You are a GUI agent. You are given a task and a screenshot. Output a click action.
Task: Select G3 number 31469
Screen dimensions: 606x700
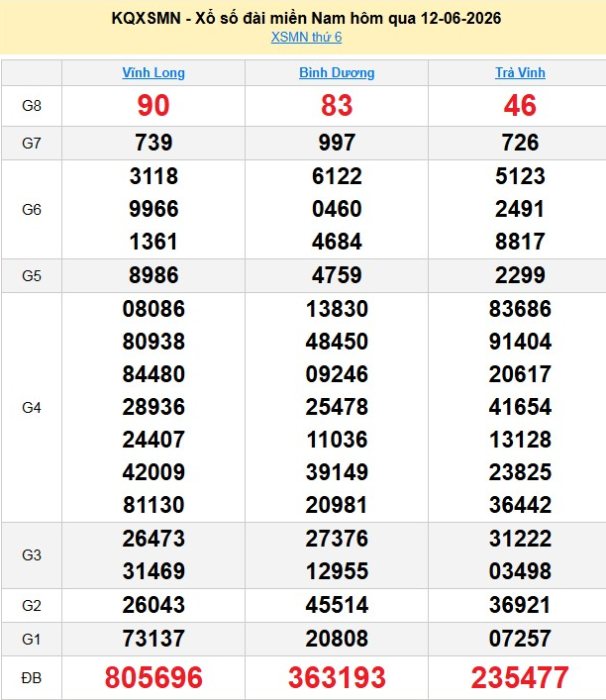tap(153, 571)
